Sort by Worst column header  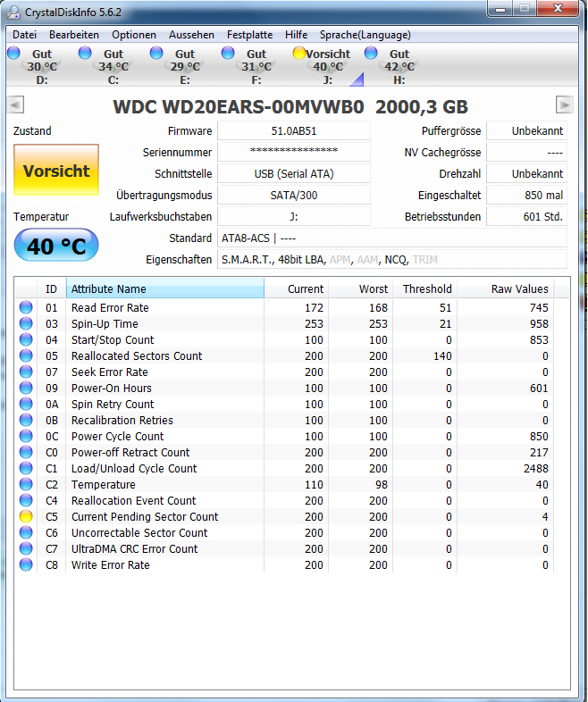(x=360, y=288)
